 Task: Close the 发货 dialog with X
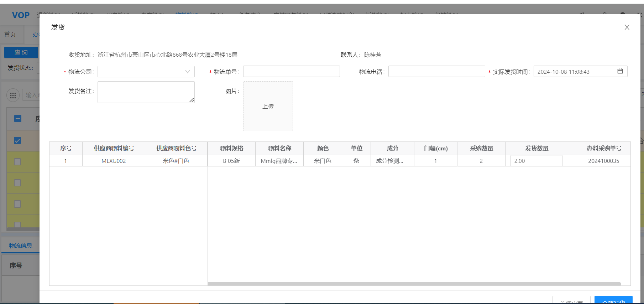[x=627, y=27]
